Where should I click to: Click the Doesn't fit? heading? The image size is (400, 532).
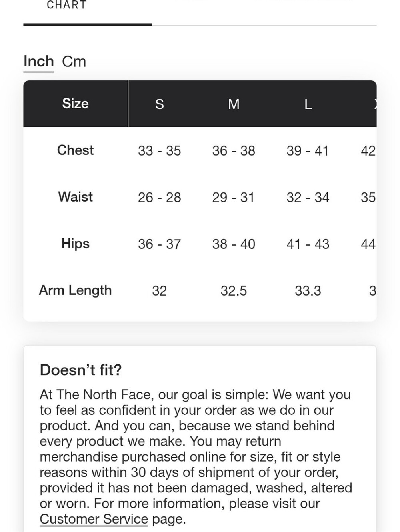click(81, 370)
